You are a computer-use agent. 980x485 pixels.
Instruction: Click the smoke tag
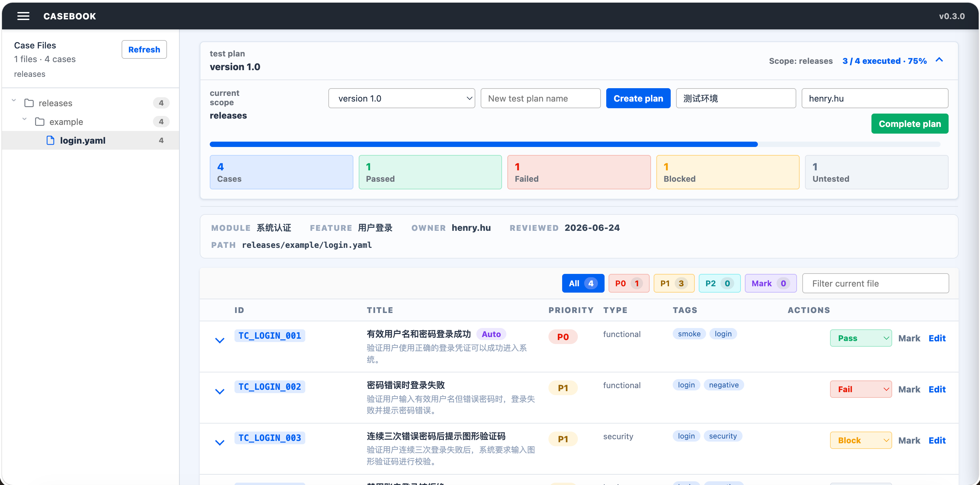coord(689,334)
